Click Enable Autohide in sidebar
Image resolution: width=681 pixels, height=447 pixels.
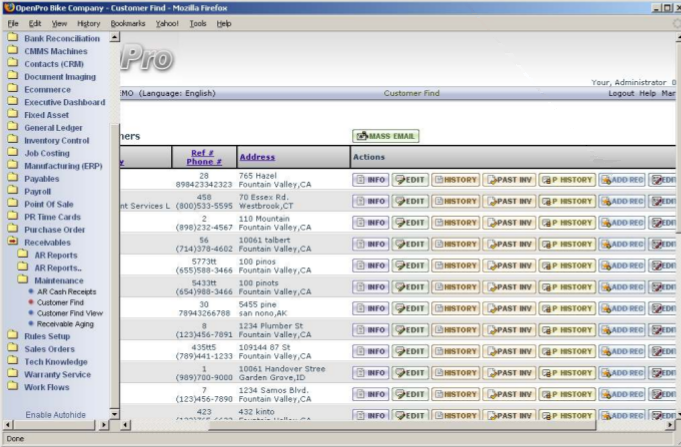click(56, 414)
